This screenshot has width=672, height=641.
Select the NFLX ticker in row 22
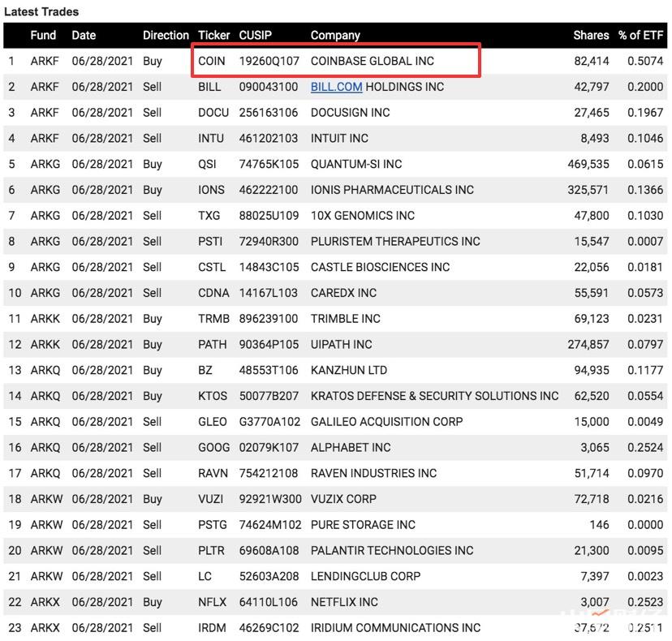tap(213, 602)
